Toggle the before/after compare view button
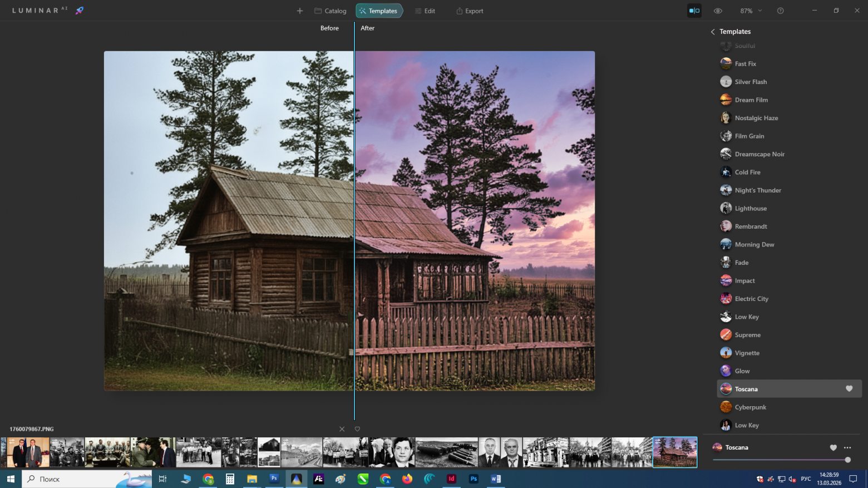Image resolution: width=868 pixels, height=488 pixels. pyautogui.click(x=694, y=10)
